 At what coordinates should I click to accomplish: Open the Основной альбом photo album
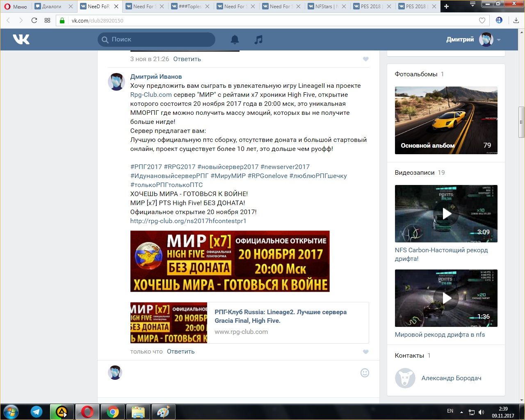446,120
